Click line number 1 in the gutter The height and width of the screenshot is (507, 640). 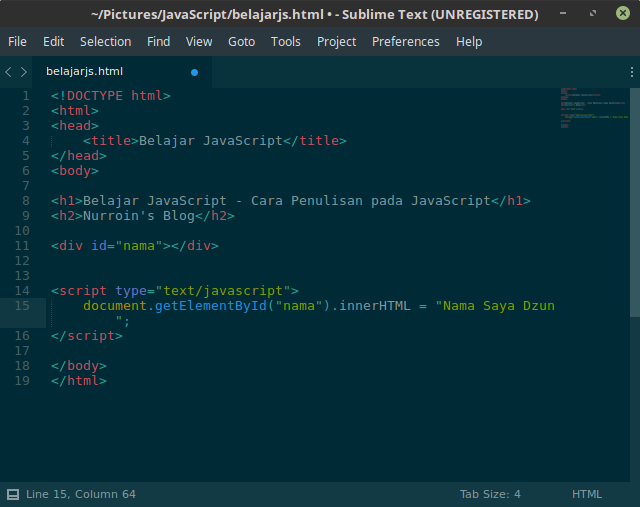pos(26,96)
